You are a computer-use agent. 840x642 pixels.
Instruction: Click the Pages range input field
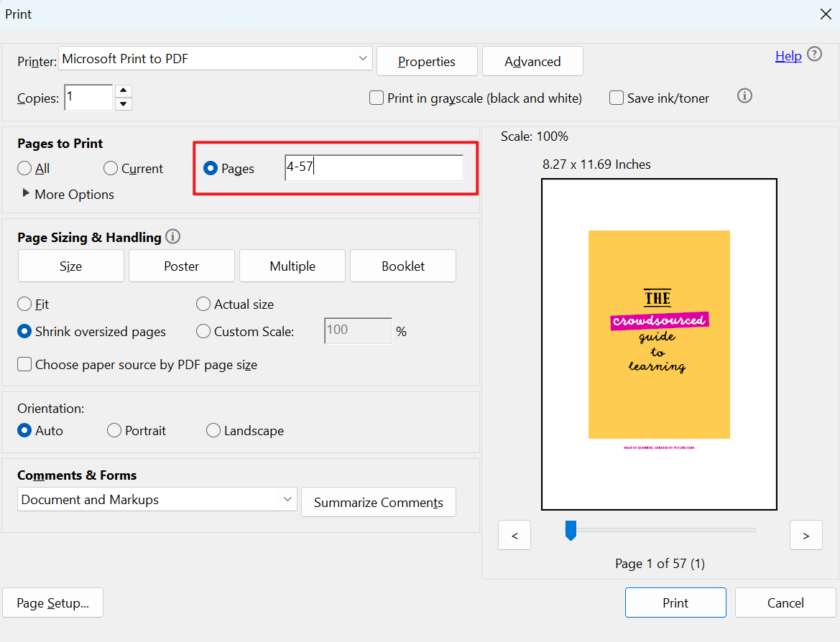pos(374,167)
